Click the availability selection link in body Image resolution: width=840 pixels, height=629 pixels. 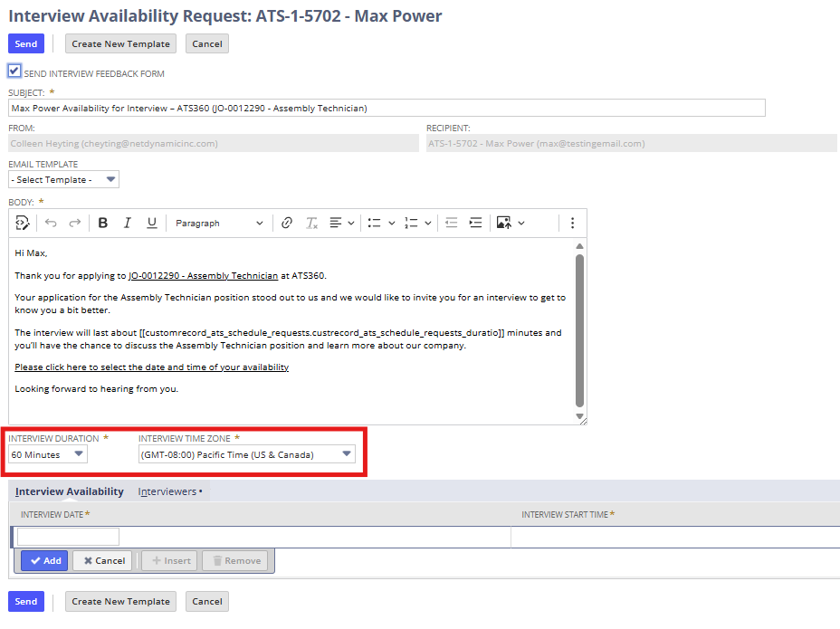click(151, 367)
